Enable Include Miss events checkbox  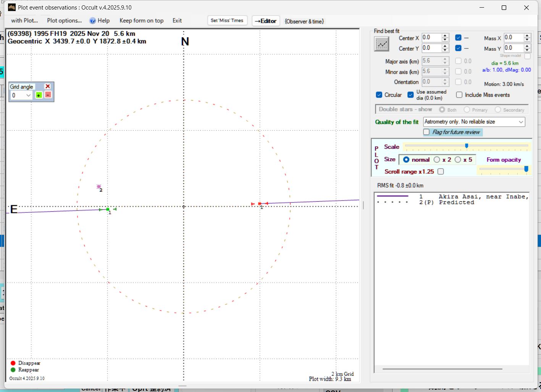(459, 95)
